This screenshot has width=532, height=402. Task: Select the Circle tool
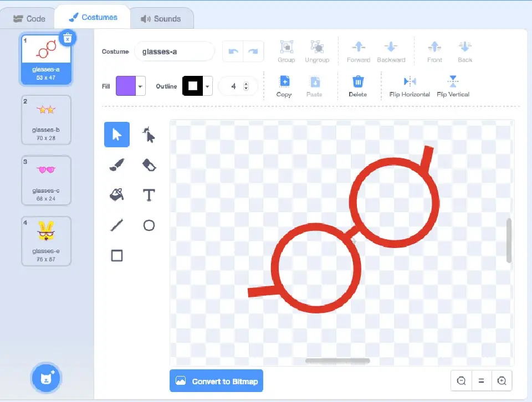pos(149,225)
